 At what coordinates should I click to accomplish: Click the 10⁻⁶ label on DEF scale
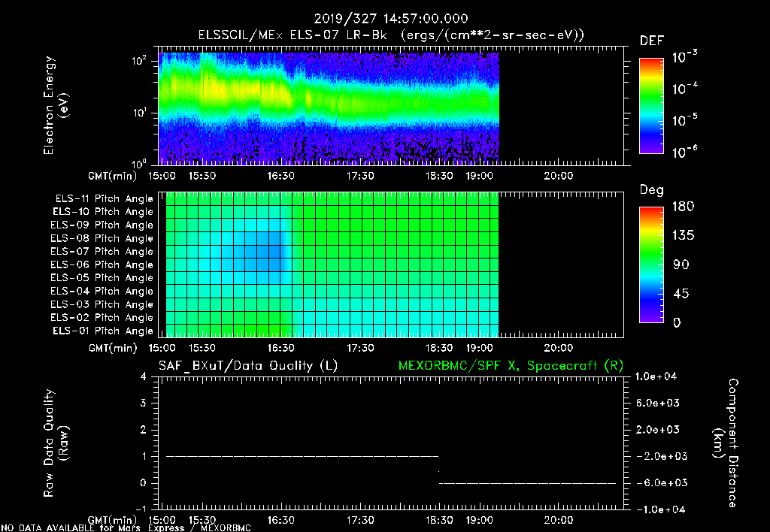pos(684,152)
